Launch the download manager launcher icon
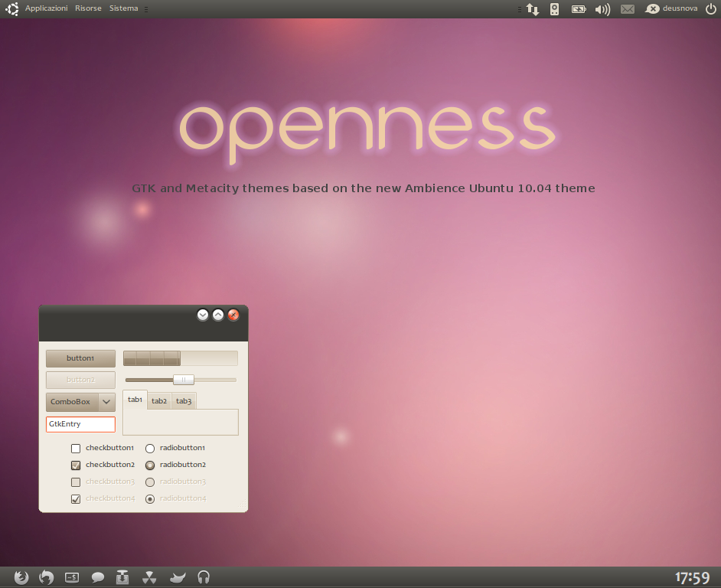This screenshot has height=588, width=721. click(x=122, y=577)
